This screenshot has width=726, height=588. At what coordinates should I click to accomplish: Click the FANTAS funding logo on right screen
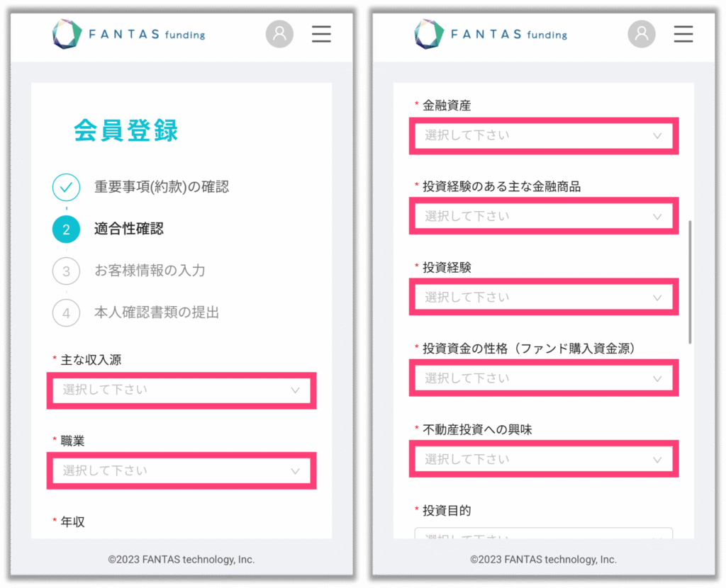point(491,34)
